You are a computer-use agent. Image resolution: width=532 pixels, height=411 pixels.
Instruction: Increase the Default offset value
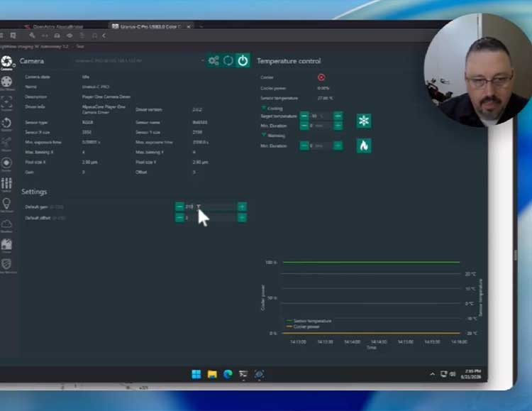tap(242, 217)
